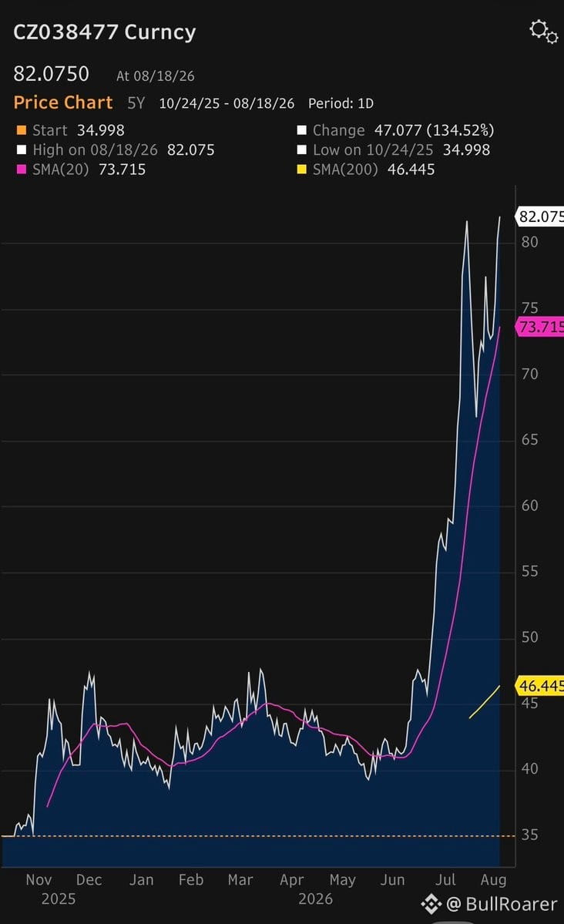Click the Jul month label
Viewport: 564px width, 924px height.
pyautogui.click(x=445, y=880)
